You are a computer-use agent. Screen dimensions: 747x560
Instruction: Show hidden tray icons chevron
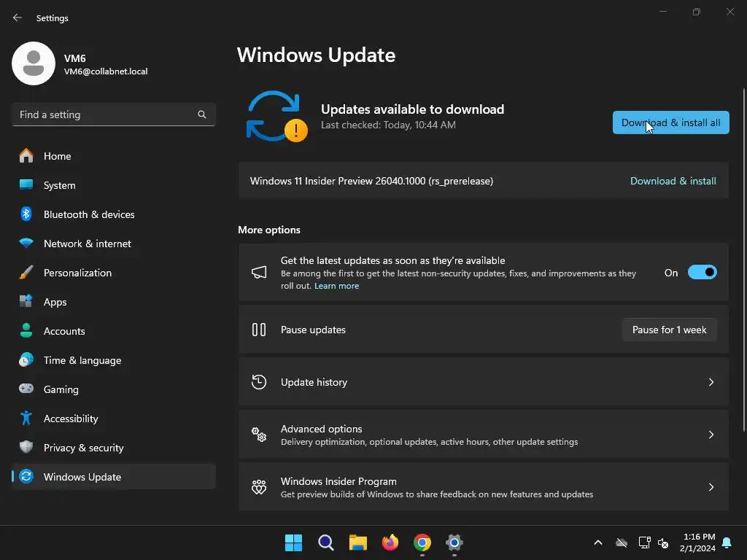point(598,542)
